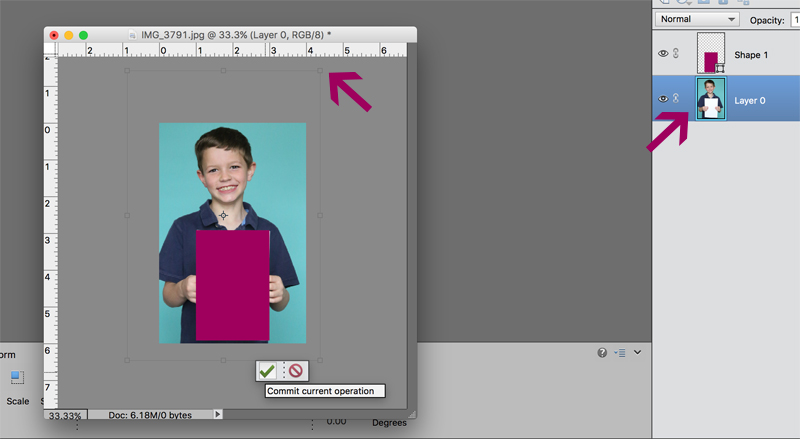Collapse the tool options with the chevron
800x439 pixels.
pyautogui.click(x=637, y=352)
